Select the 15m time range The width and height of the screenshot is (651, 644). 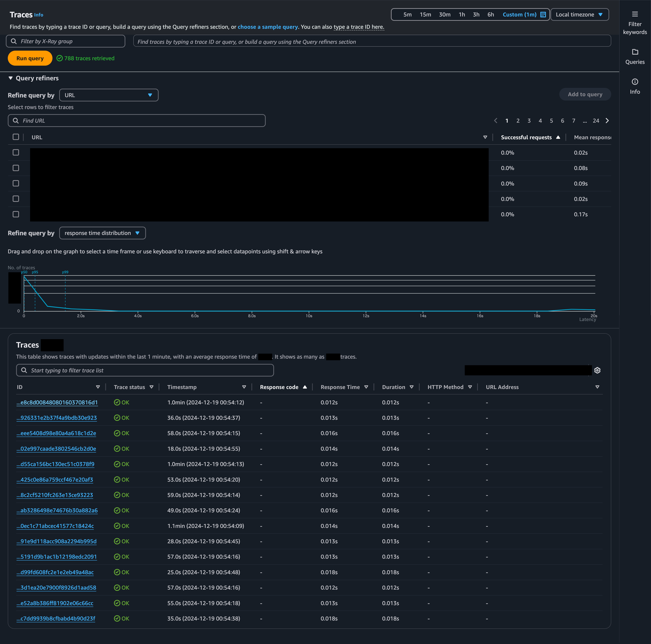point(425,14)
